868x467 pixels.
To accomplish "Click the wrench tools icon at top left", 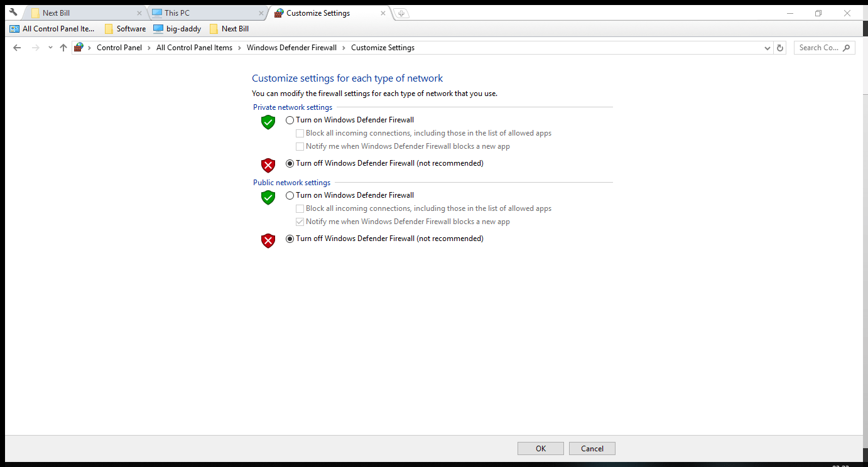I will [x=12, y=11].
